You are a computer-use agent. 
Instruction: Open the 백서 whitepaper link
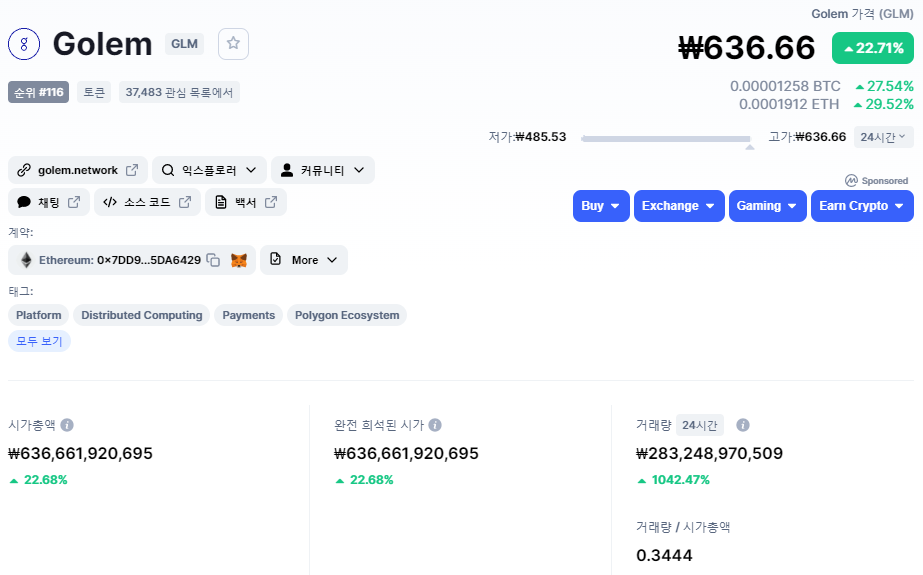click(245, 202)
